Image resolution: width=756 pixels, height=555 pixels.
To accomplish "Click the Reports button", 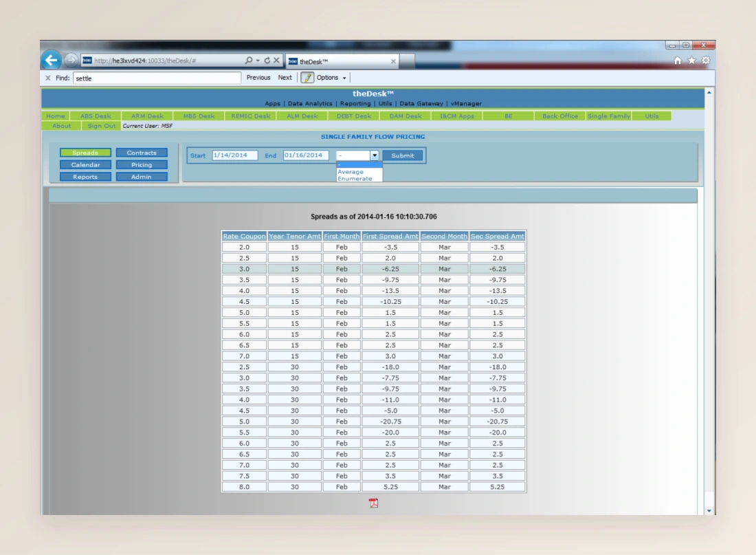I will [85, 177].
